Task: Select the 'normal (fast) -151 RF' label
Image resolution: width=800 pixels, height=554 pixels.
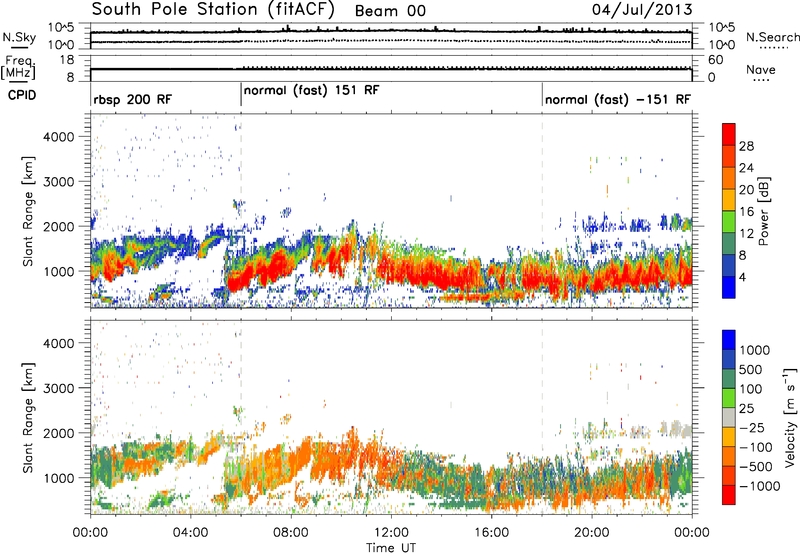Action: tap(618, 100)
